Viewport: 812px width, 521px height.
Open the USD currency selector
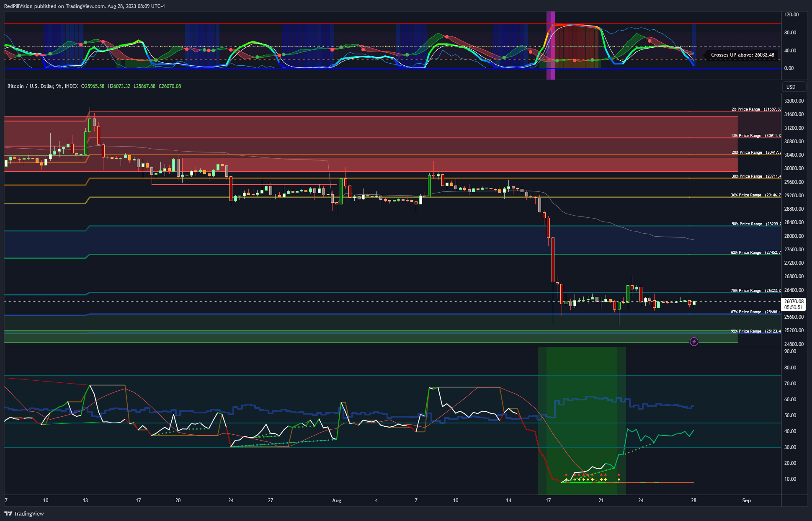click(794, 87)
